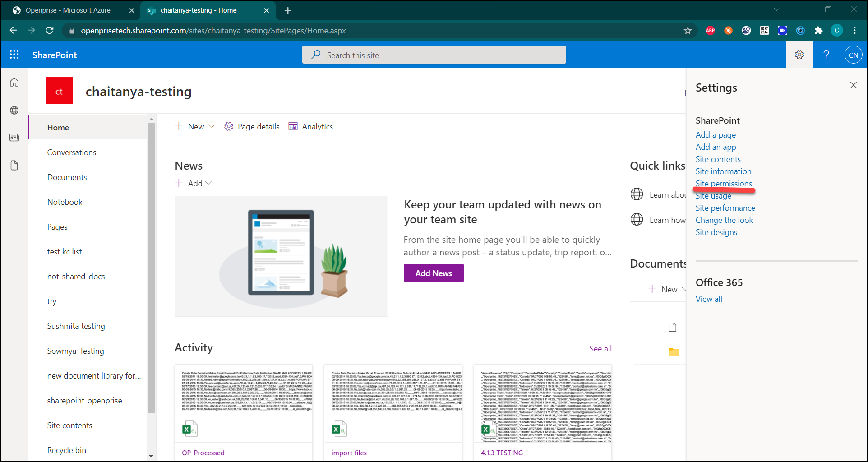
Task: Go to SharePoint home icon in left rail
Action: point(14,82)
